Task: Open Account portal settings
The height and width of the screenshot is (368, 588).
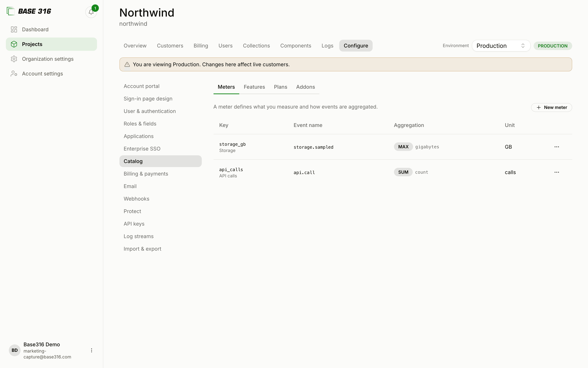Action: (x=160, y=86)
